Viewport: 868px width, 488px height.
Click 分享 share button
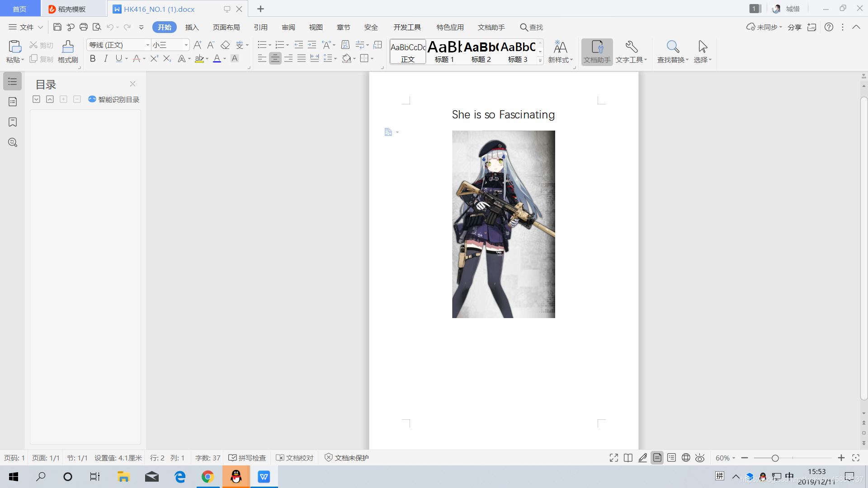(x=795, y=27)
